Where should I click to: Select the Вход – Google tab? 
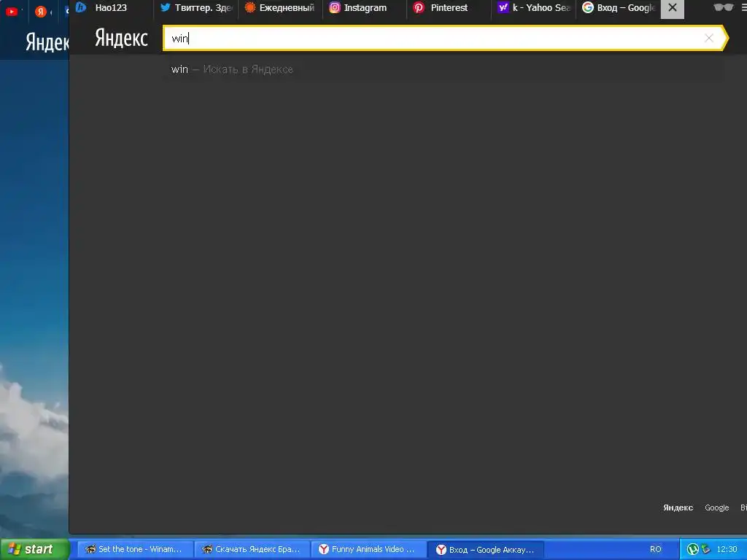[x=619, y=7]
